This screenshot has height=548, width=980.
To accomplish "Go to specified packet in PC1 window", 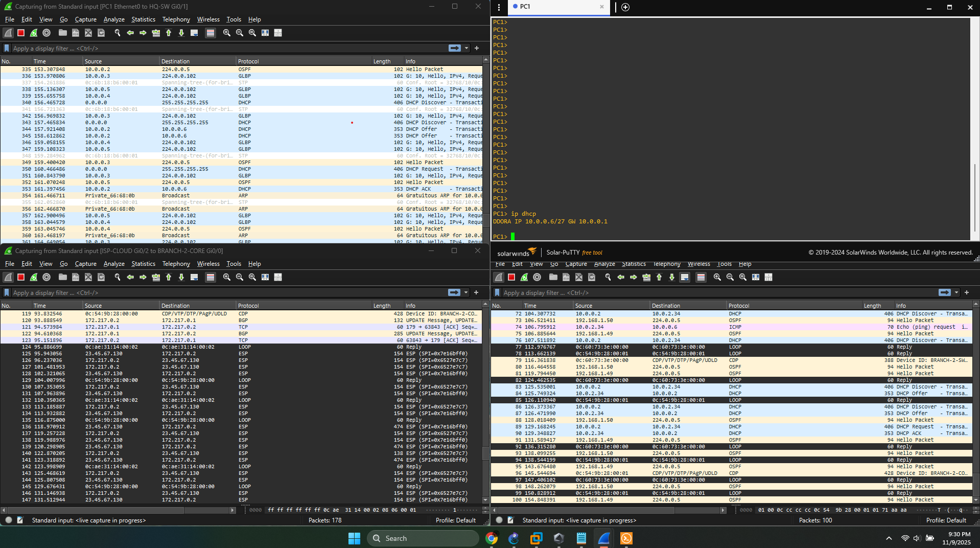I will 156,33.
